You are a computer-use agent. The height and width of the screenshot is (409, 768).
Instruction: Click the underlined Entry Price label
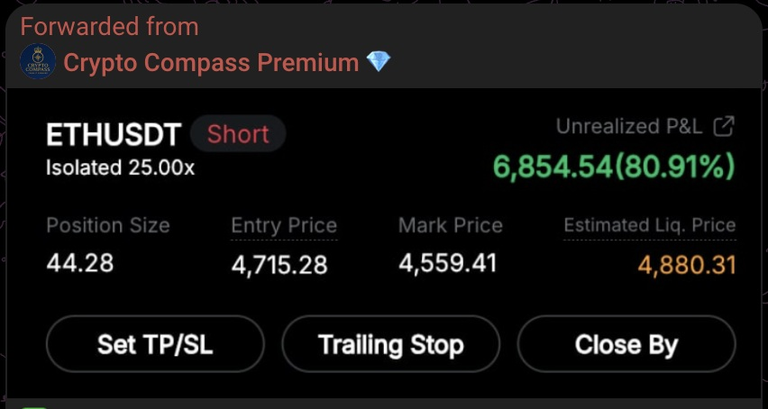(x=284, y=226)
